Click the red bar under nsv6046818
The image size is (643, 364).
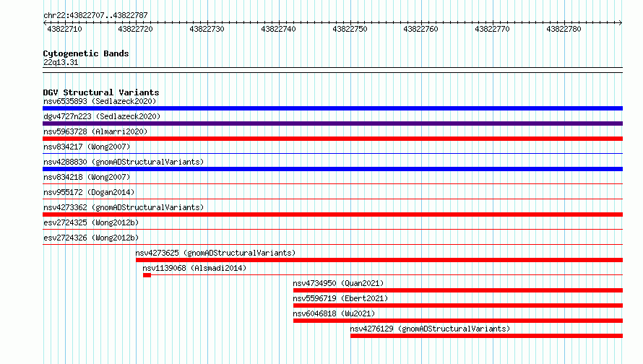[458, 321]
